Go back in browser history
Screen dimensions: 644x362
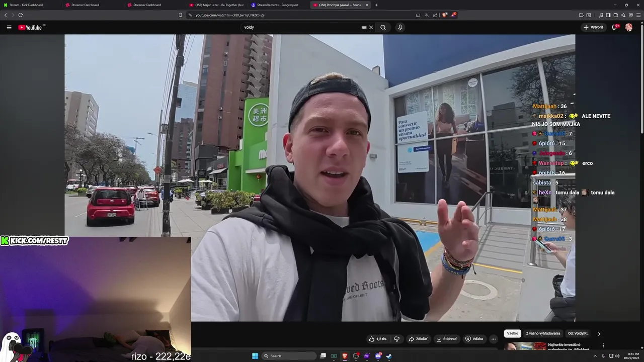coord(6,15)
